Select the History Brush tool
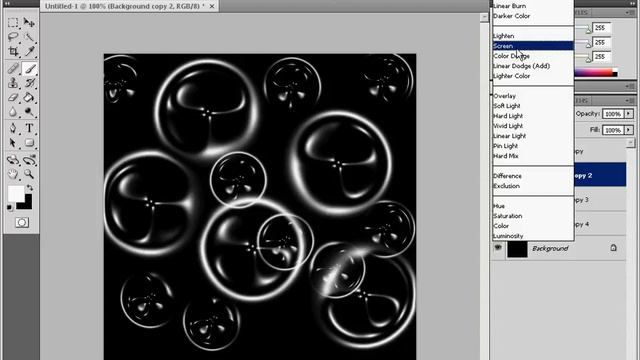Screen dimensions: 640x360 (29, 83)
